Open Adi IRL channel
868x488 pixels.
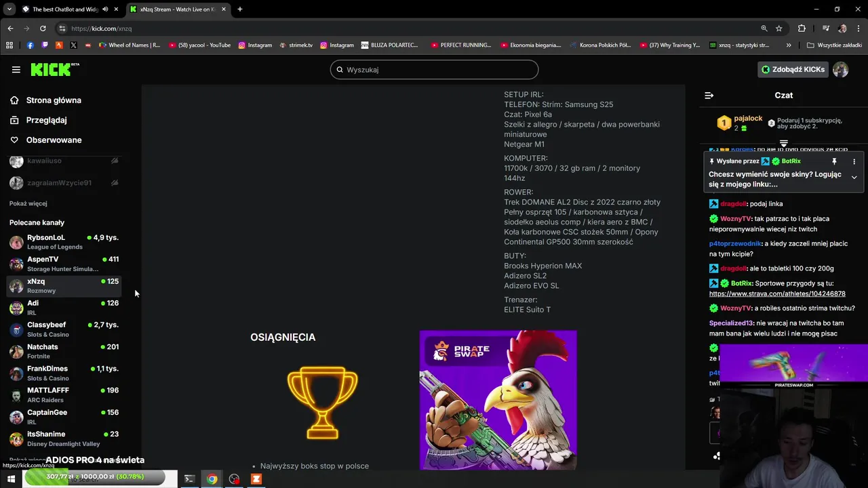pyautogui.click(x=64, y=307)
